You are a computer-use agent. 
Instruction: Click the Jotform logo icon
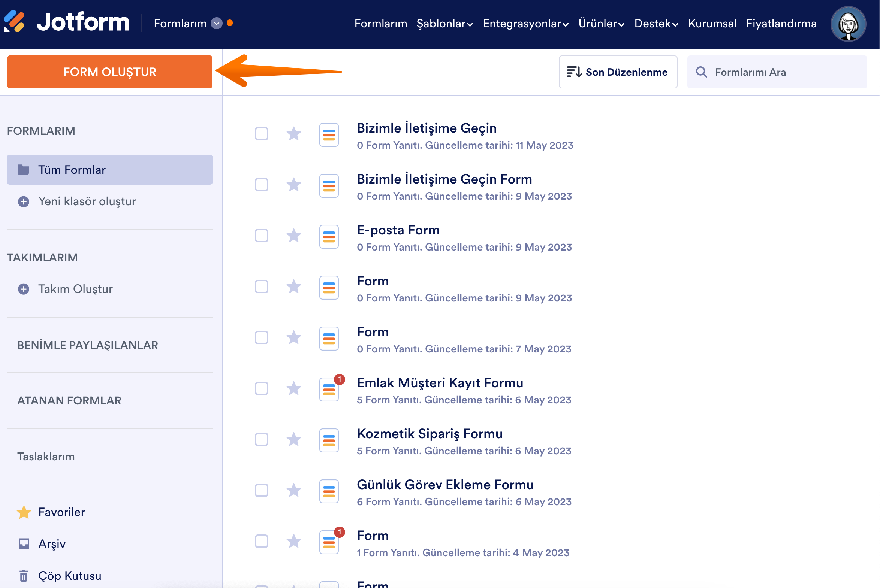tap(14, 22)
